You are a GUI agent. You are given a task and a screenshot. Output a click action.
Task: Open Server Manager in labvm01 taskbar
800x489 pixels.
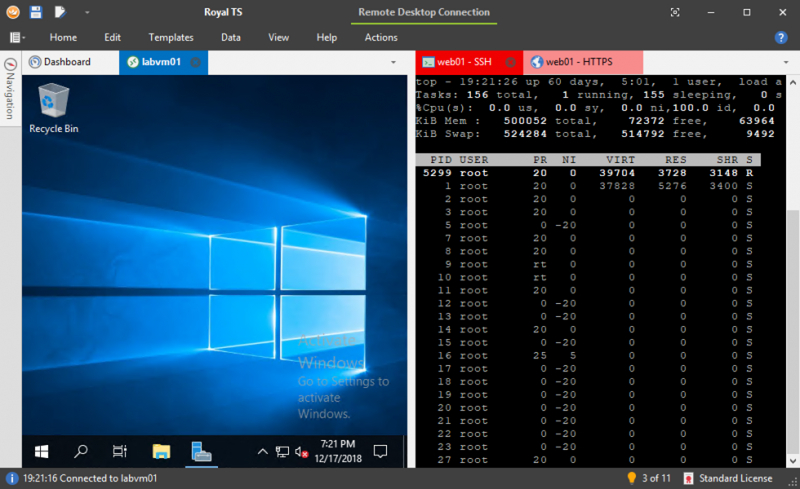click(201, 451)
